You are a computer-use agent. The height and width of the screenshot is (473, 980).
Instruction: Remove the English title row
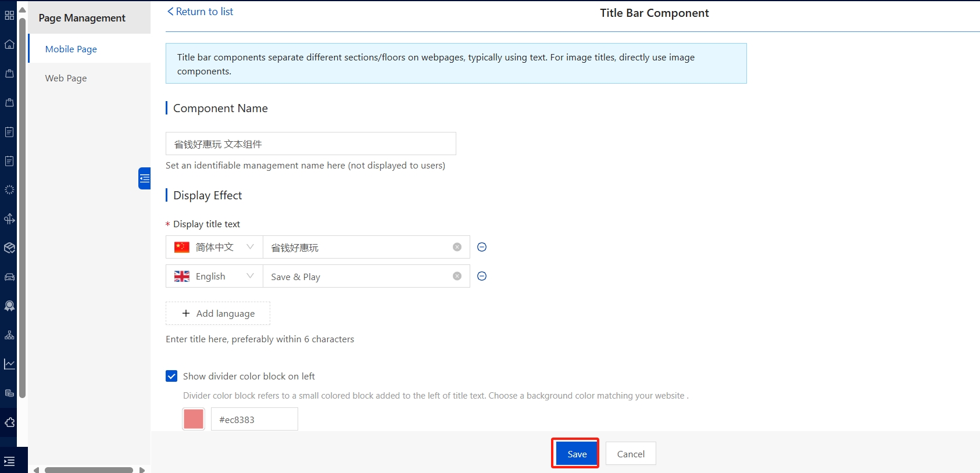coord(482,276)
